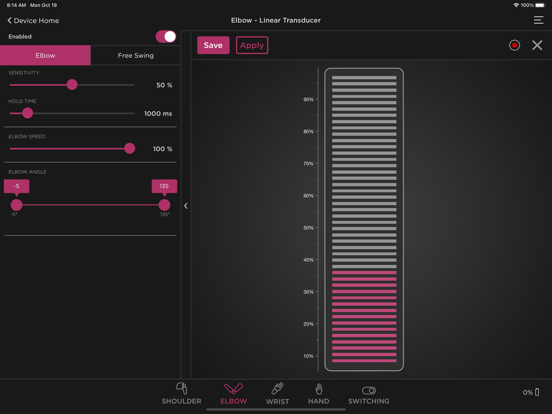Click the Sensitivity slider handle
The height and width of the screenshot is (414, 552).
click(72, 84)
